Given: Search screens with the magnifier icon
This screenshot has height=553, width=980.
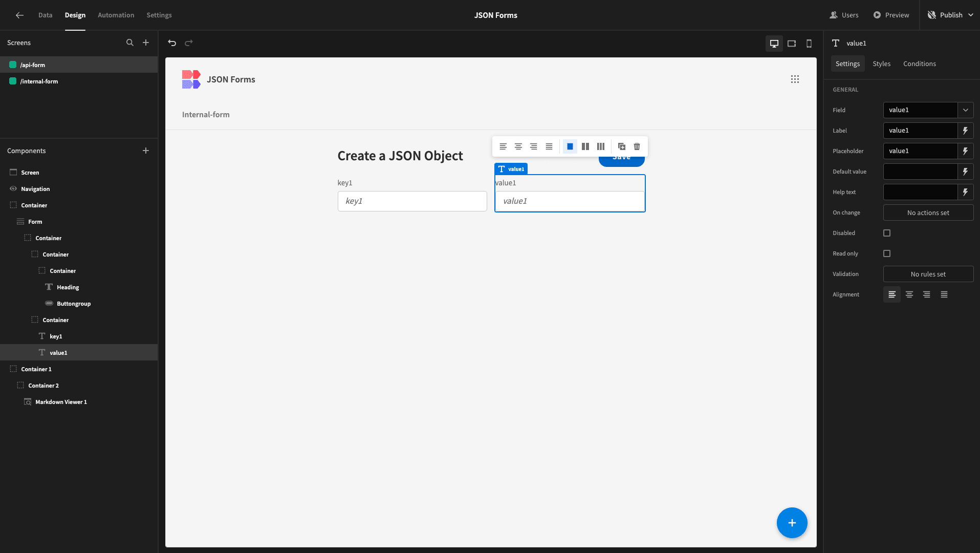Looking at the screenshot, I should 130,42.
